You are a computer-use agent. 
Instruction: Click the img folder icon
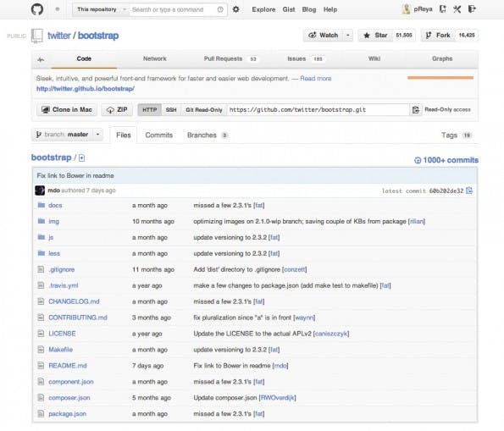42,221
